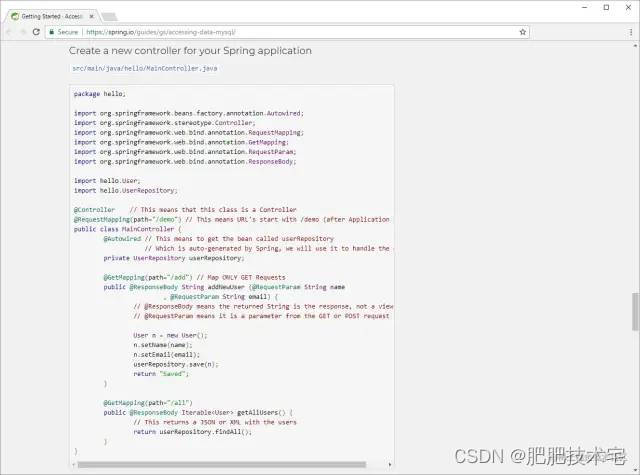
Task: Click the addNewUser method name
Action: click(x=226, y=287)
